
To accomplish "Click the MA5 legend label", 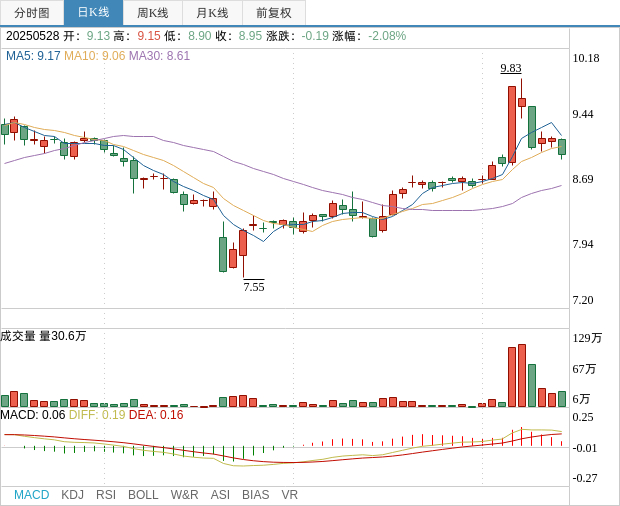I will coord(33,56).
